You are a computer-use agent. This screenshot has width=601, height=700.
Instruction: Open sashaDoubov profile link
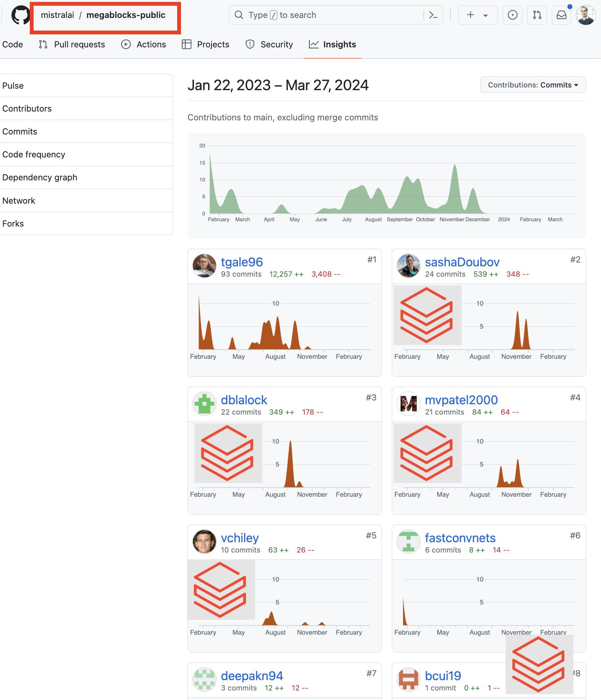pyautogui.click(x=462, y=262)
